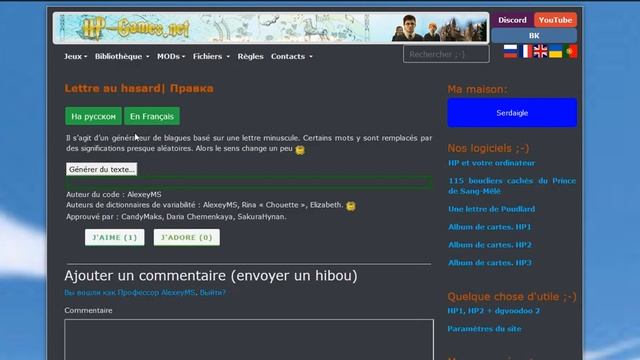This screenshot has height=360, width=640.
Task: Open Album de cartes. HP3 link
Action: tap(490, 263)
